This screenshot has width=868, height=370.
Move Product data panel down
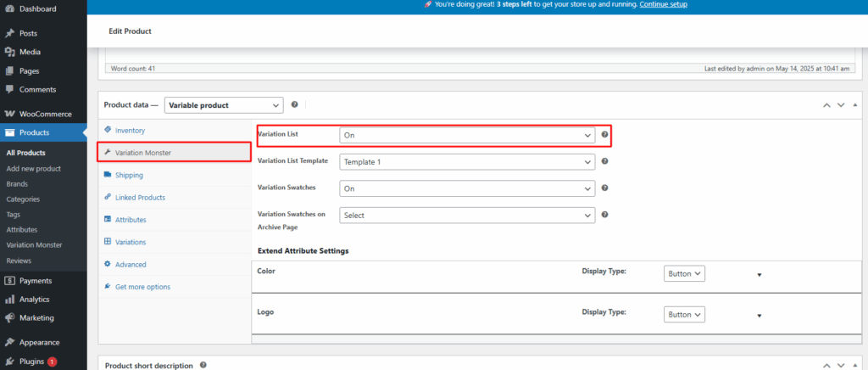(x=841, y=105)
